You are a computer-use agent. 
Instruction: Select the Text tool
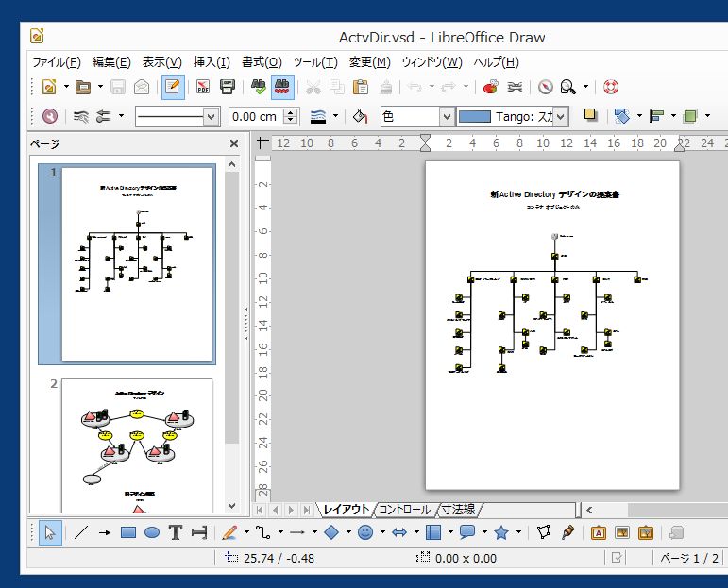pos(176,532)
